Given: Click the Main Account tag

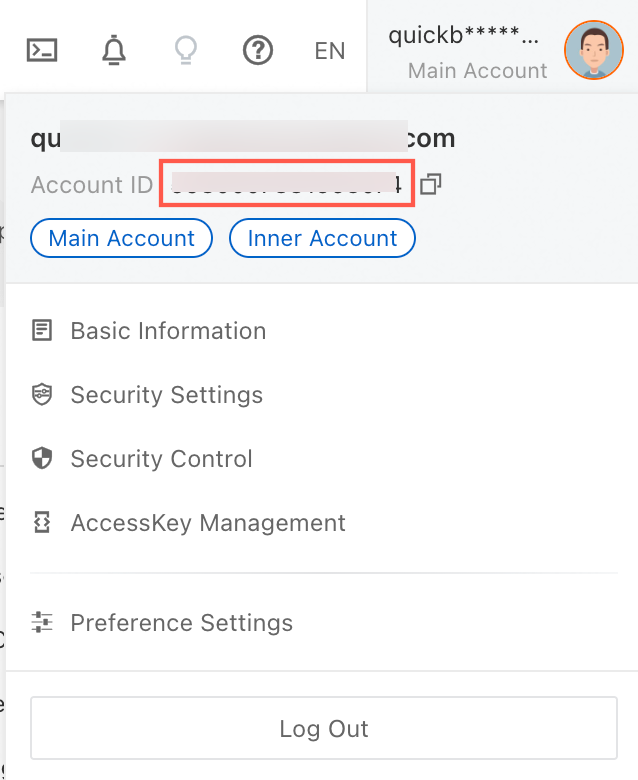Looking at the screenshot, I should pos(121,239).
